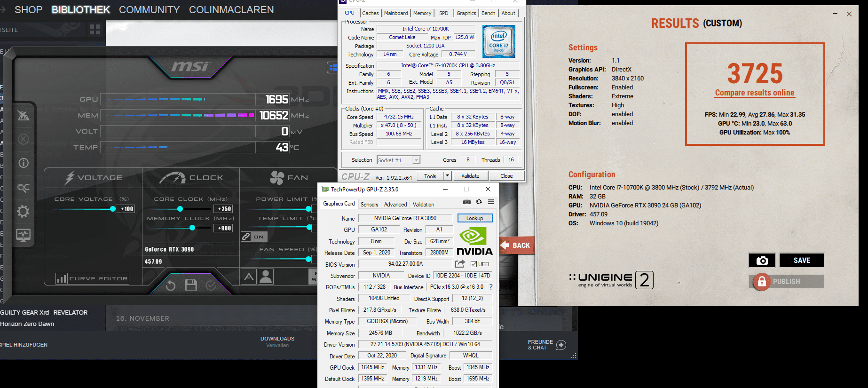This screenshot has width=868, height=388.
Task: Click the Lookup button in GPU-Z
Action: 474,218
